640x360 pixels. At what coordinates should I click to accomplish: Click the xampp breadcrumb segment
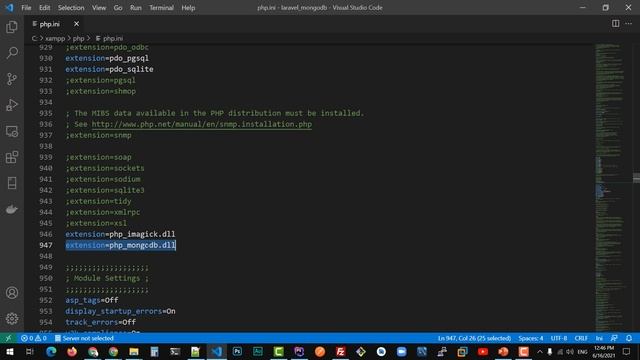pos(55,38)
